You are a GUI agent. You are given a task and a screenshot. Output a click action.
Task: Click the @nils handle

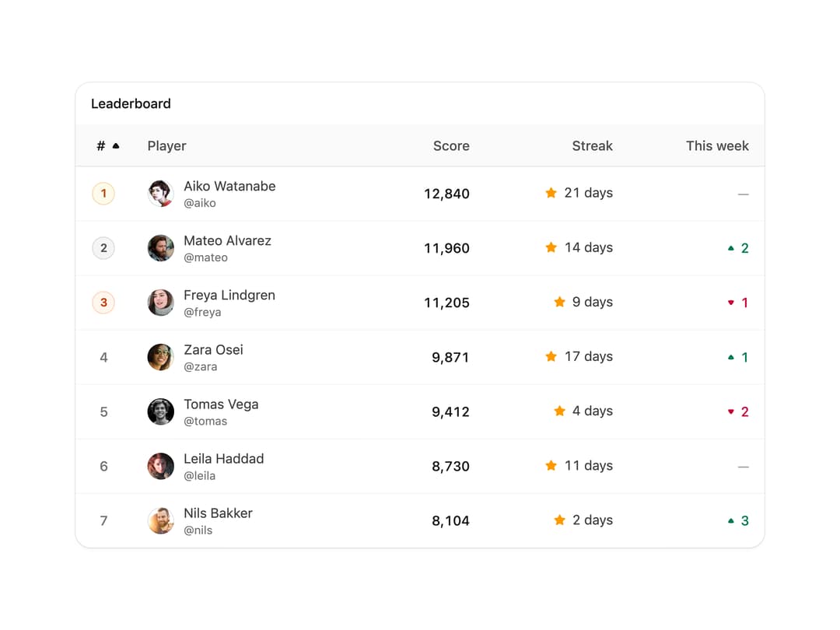click(198, 530)
